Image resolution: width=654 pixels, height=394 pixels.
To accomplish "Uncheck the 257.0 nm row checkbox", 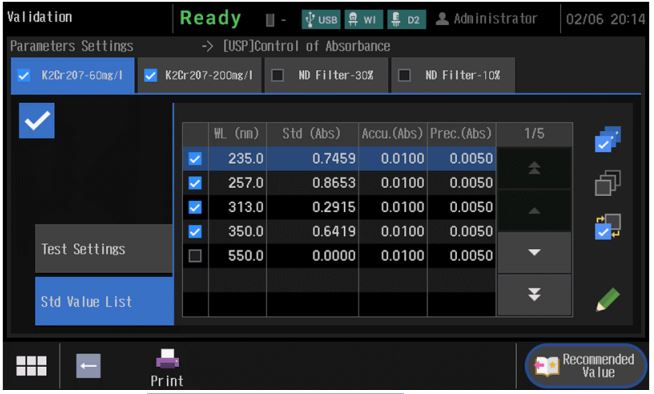I will (x=195, y=183).
